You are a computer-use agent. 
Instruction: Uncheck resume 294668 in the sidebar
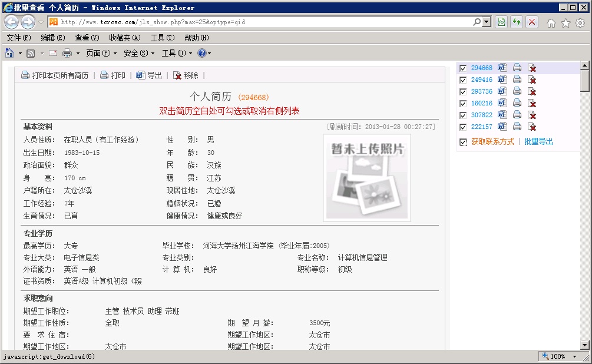tap(463, 67)
